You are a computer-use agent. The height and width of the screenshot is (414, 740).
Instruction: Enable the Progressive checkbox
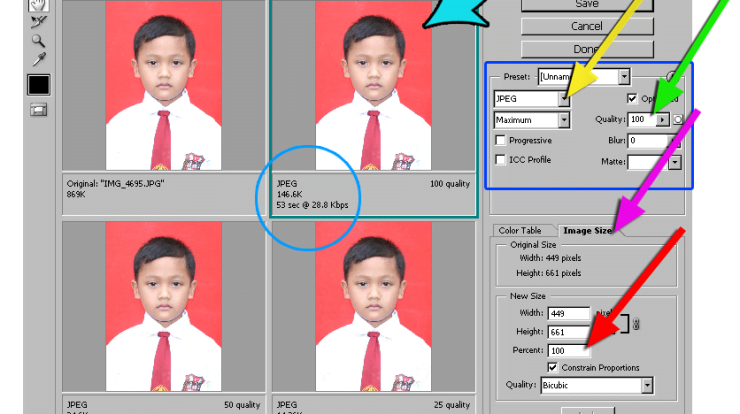pyautogui.click(x=500, y=140)
